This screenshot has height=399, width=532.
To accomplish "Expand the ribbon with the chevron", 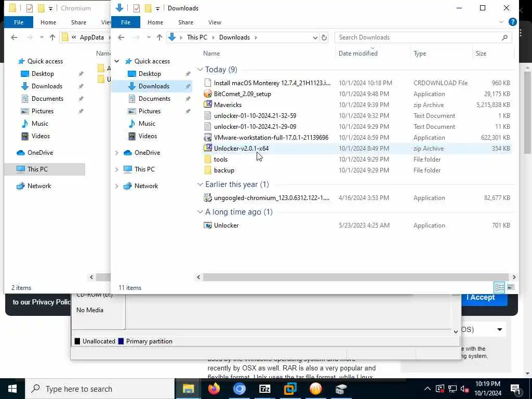I will click(501, 22).
